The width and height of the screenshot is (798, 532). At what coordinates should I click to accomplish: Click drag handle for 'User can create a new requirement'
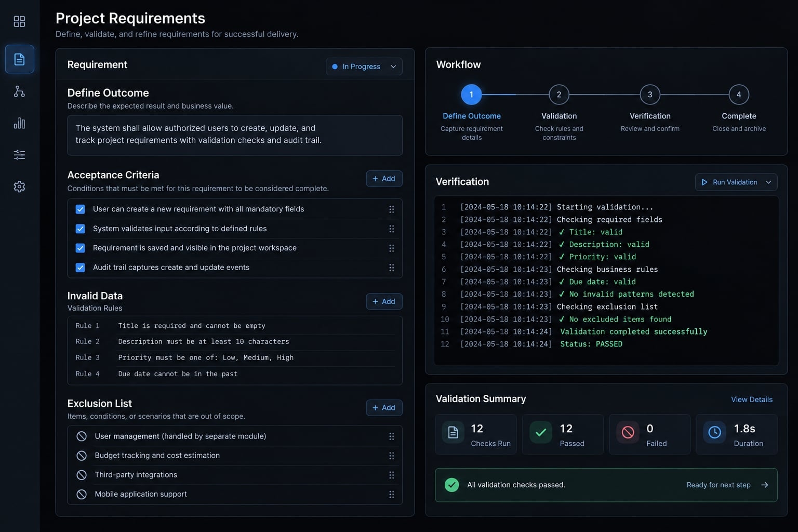tap(391, 209)
